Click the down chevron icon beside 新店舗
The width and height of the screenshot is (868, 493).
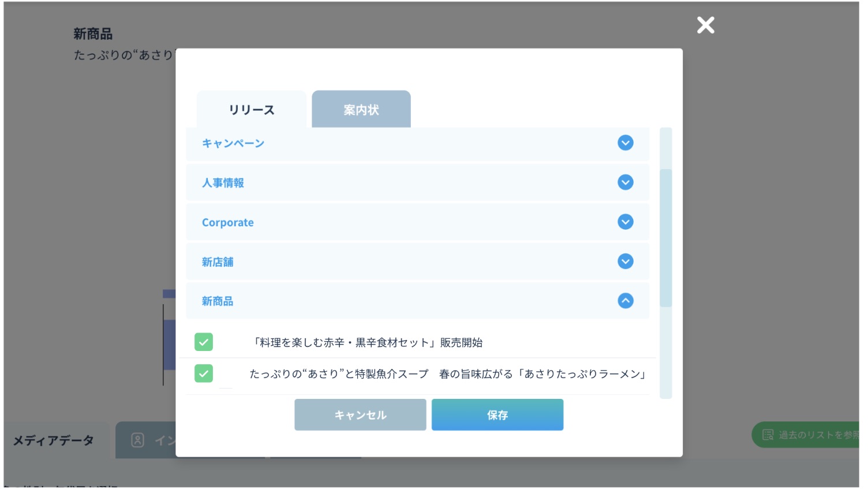(x=625, y=262)
